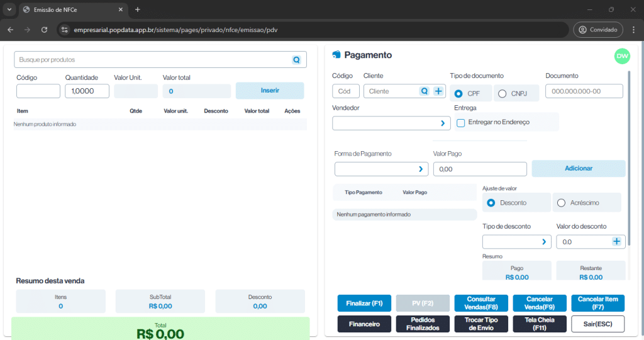
Task: Open a new browser tab
Action: pyautogui.click(x=138, y=9)
